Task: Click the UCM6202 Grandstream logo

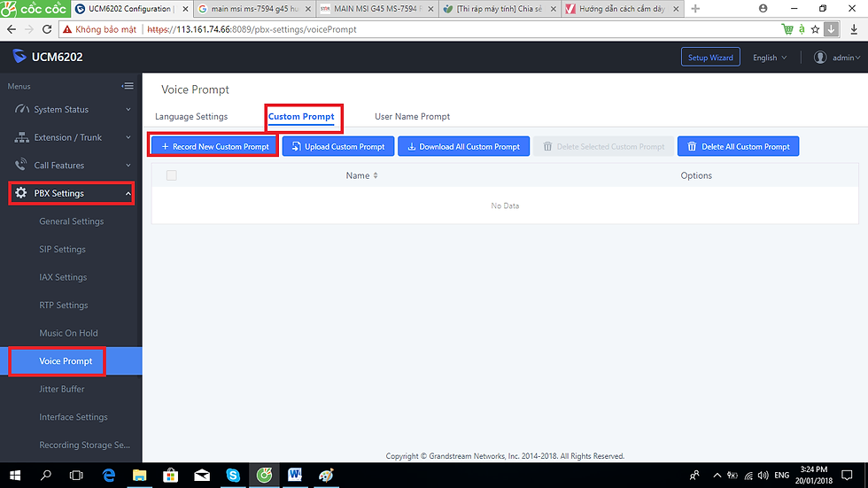Action: [x=19, y=57]
